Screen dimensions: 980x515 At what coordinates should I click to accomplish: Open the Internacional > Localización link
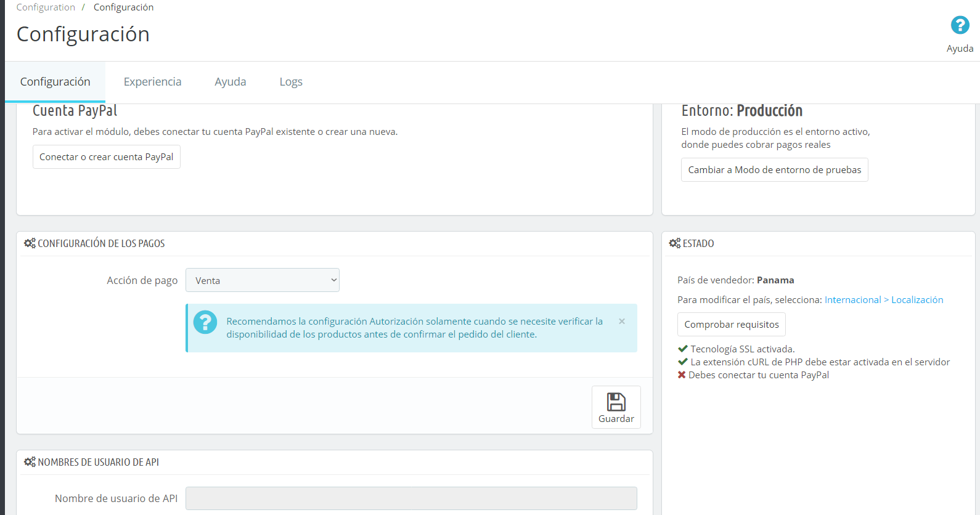coord(884,300)
